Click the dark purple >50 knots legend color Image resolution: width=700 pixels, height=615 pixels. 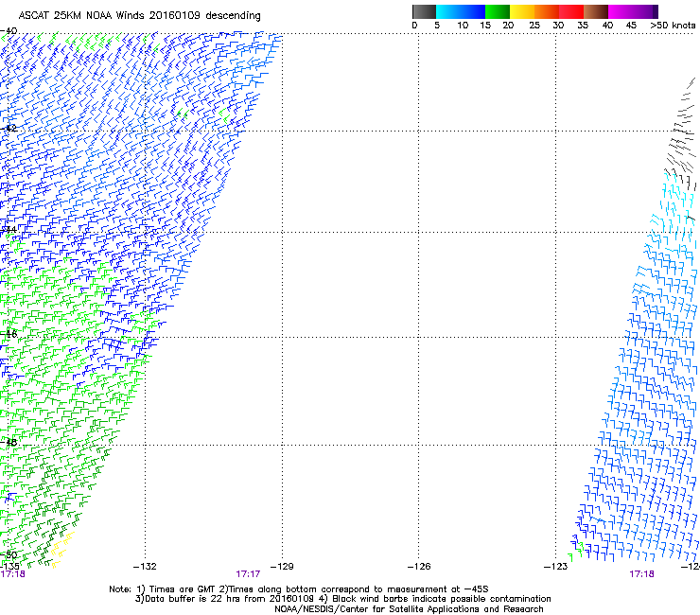pyautogui.click(x=656, y=11)
